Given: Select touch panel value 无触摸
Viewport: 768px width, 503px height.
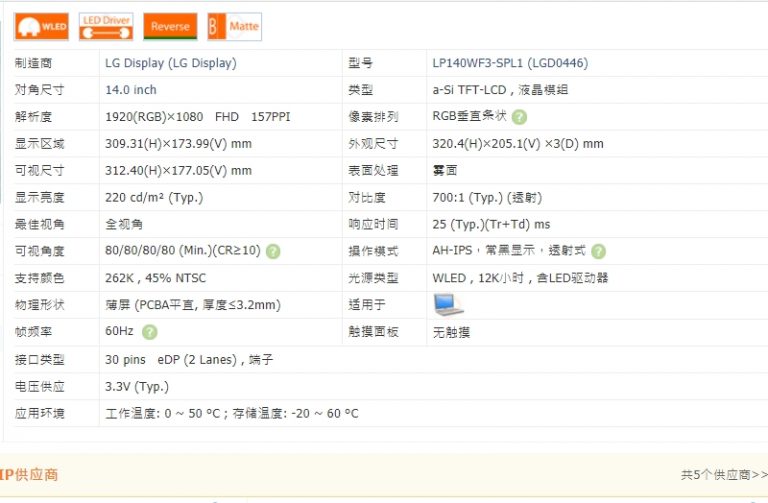Looking at the screenshot, I should point(451,333).
